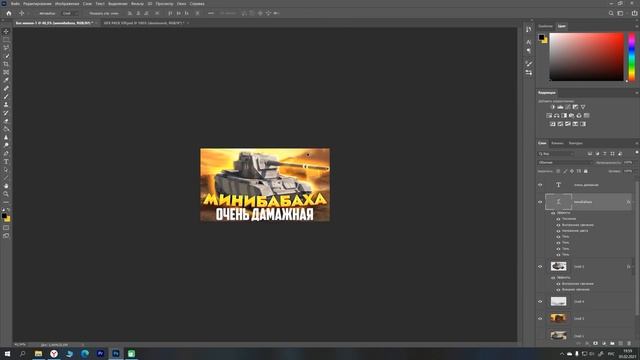Select the Hand tool
The image size is (640, 360).
pos(6,186)
